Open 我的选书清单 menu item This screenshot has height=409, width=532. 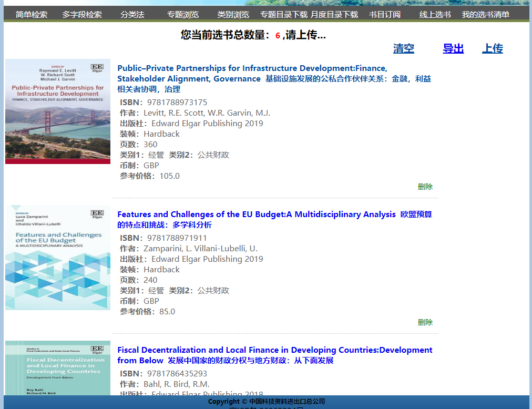pos(485,15)
